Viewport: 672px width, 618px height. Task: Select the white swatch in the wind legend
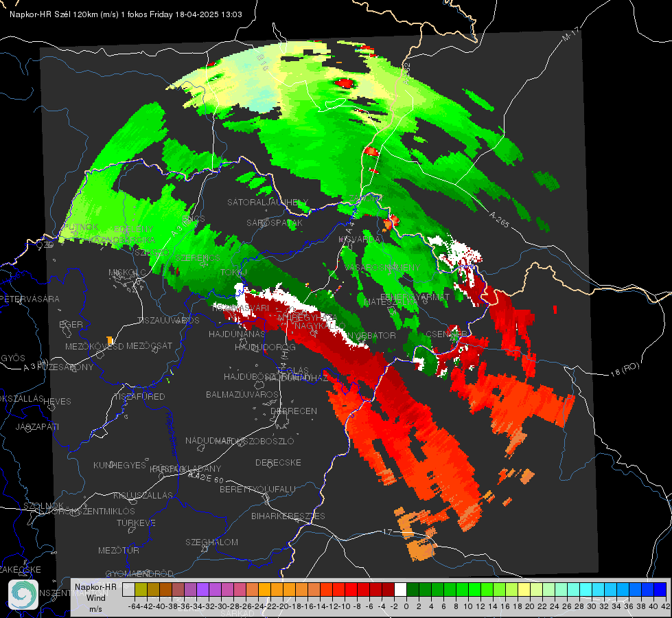coord(400,589)
